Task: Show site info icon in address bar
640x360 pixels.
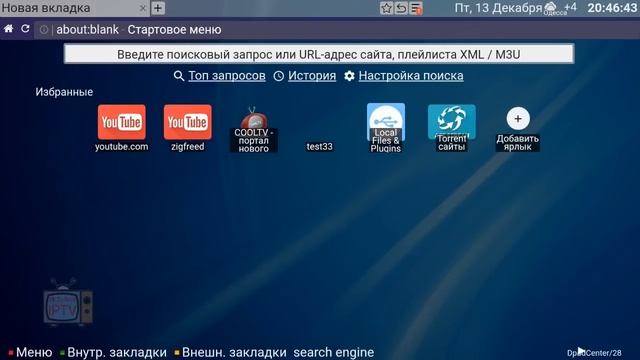Action: click(44, 30)
